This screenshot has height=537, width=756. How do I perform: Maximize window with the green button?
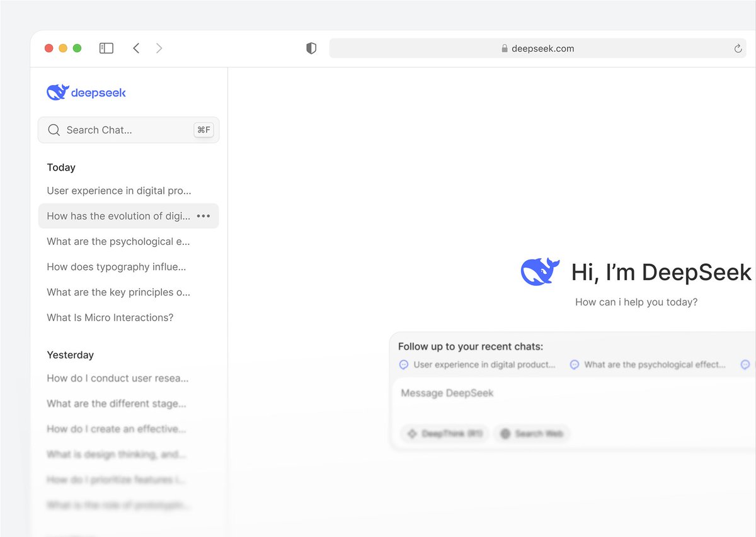[x=77, y=48]
